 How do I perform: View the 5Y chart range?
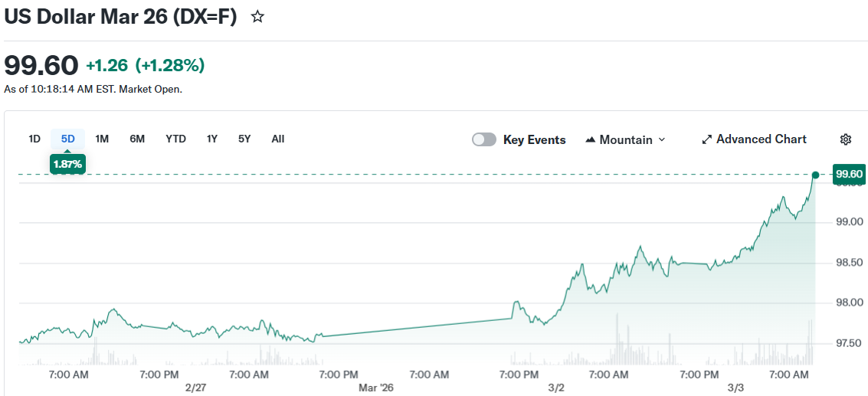click(x=244, y=139)
